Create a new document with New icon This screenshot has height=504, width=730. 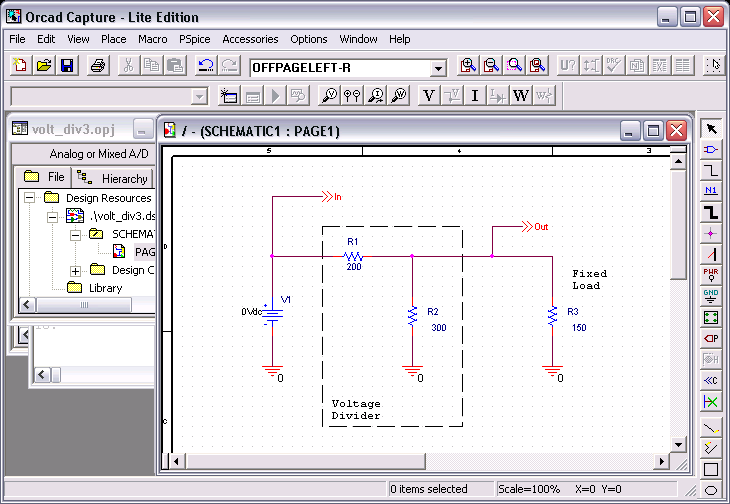(20, 66)
